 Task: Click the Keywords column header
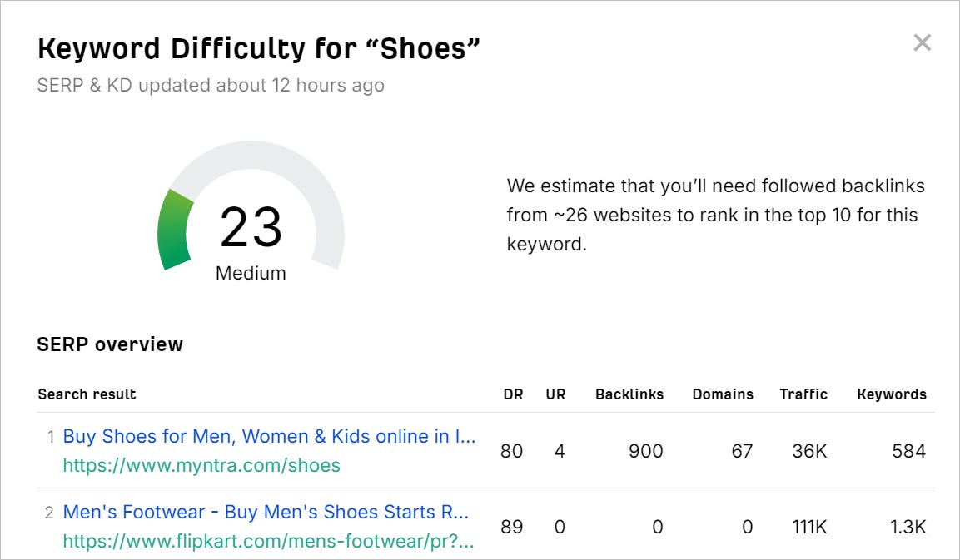click(891, 394)
